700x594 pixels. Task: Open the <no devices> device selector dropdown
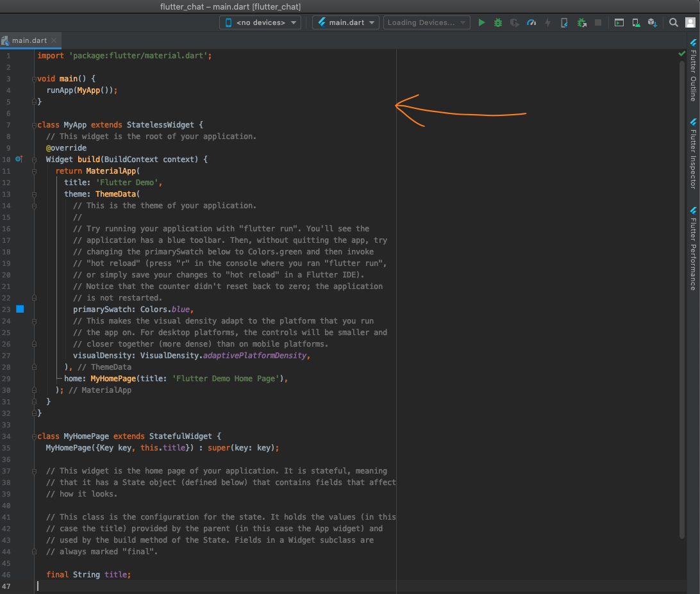click(x=260, y=22)
